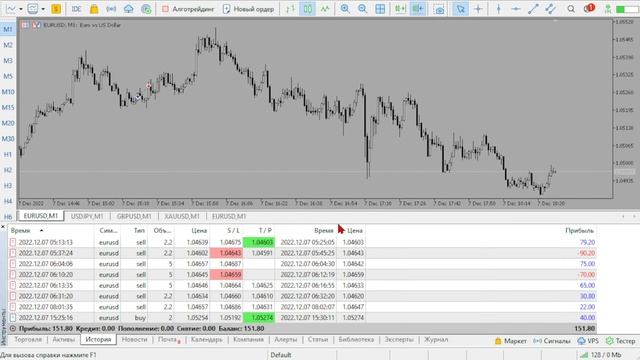Open Маркет link in toolbox bar
The width and height of the screenshot is (640, 360).
pos(511,340)
